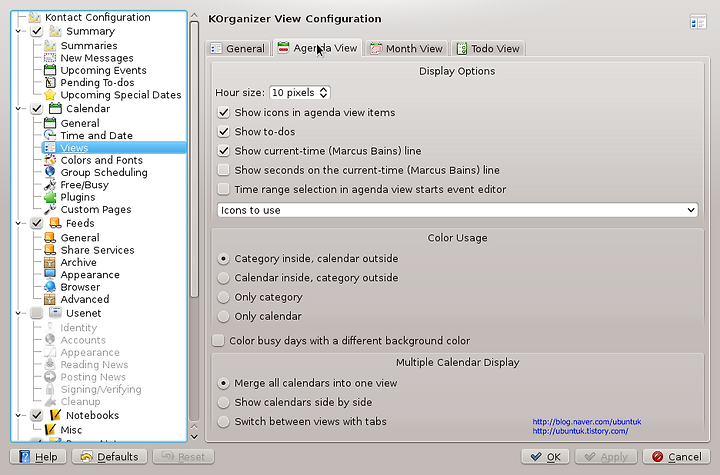Click the Summaries folder icon
This screenshot has width=720, height=475.
(x=50, y=45)
